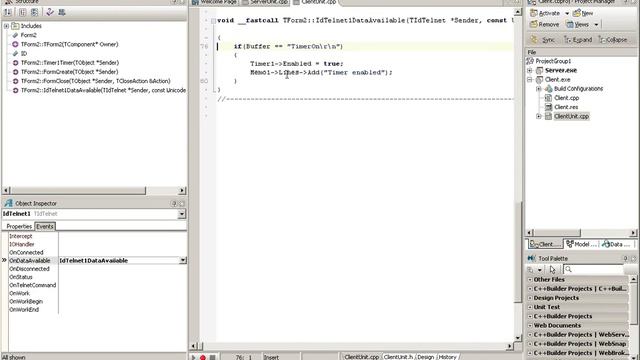Click the alphabetical sort icon in Structure toolbar

7,12
